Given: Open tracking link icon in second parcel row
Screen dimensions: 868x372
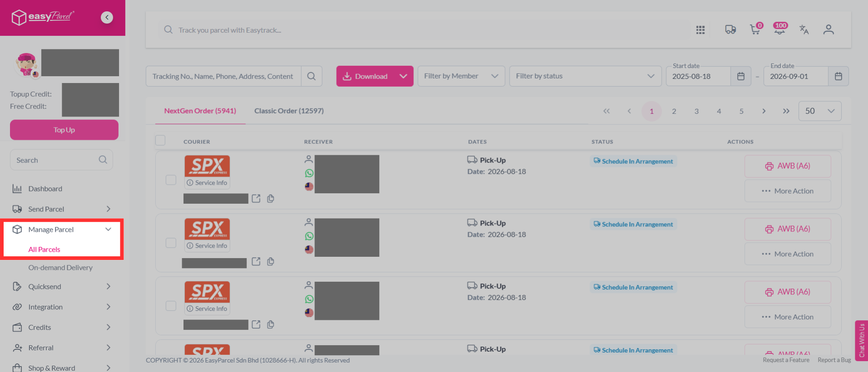Looking at the screenshot, I should click(x=256, y=262).
